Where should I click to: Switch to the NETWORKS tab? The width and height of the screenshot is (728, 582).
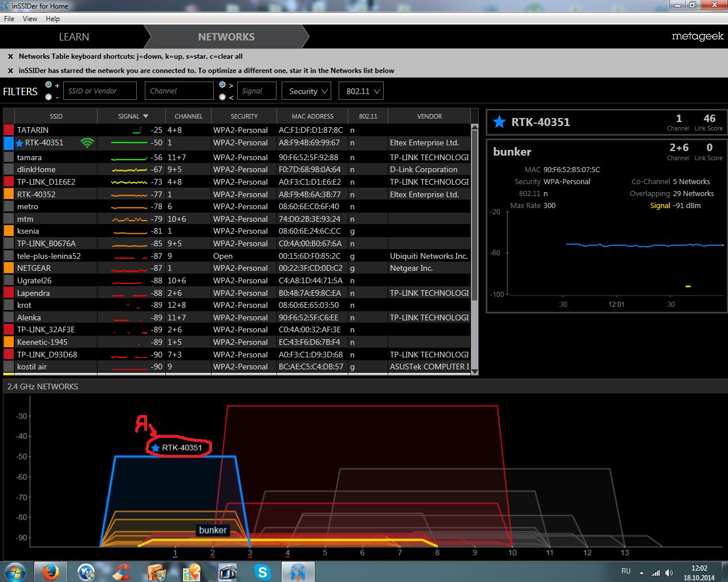226,37
